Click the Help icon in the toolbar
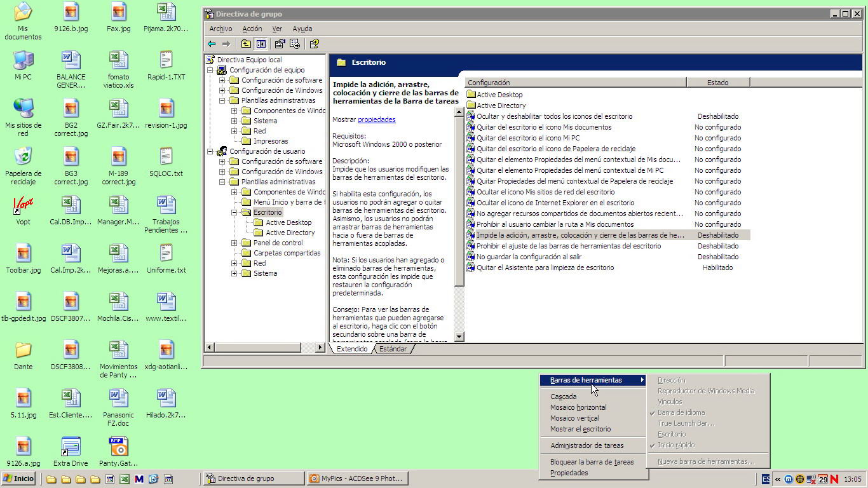Screen dimensions: 868x488 pos(314,44)
